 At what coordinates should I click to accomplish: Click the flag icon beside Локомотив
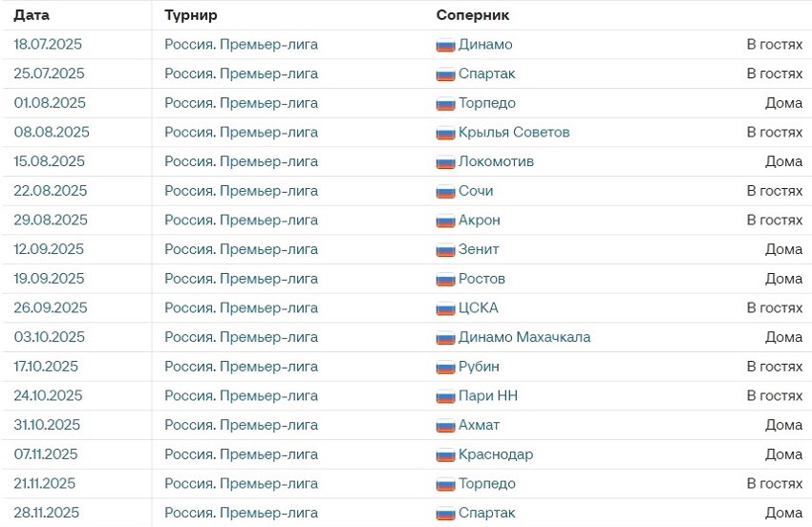tap(445, 162)
